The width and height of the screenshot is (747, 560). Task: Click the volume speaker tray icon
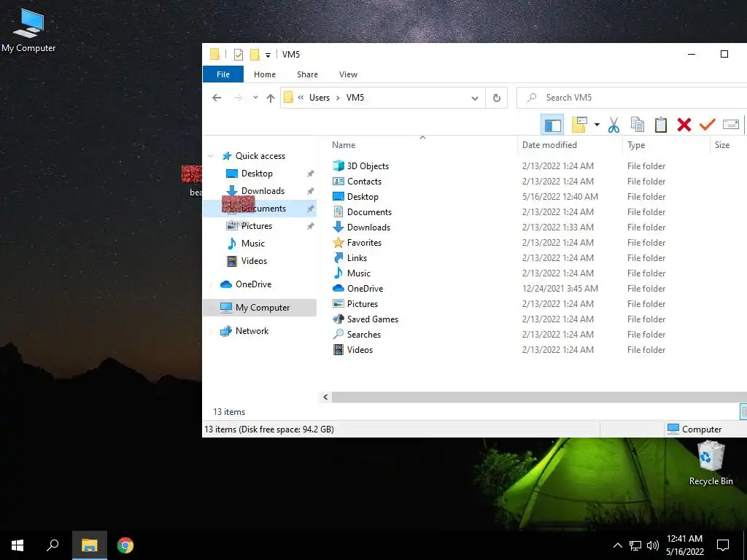click(653, 545)
